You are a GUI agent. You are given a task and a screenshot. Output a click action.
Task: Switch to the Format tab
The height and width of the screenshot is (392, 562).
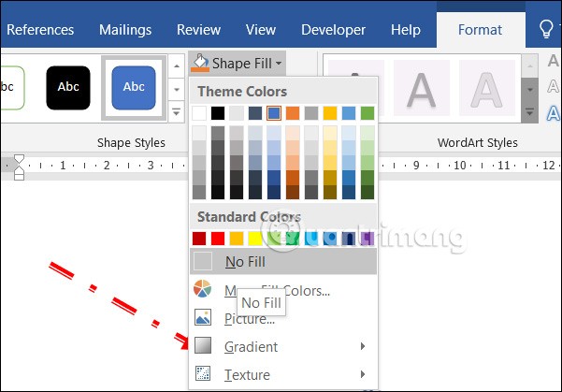tap(480, 30)
